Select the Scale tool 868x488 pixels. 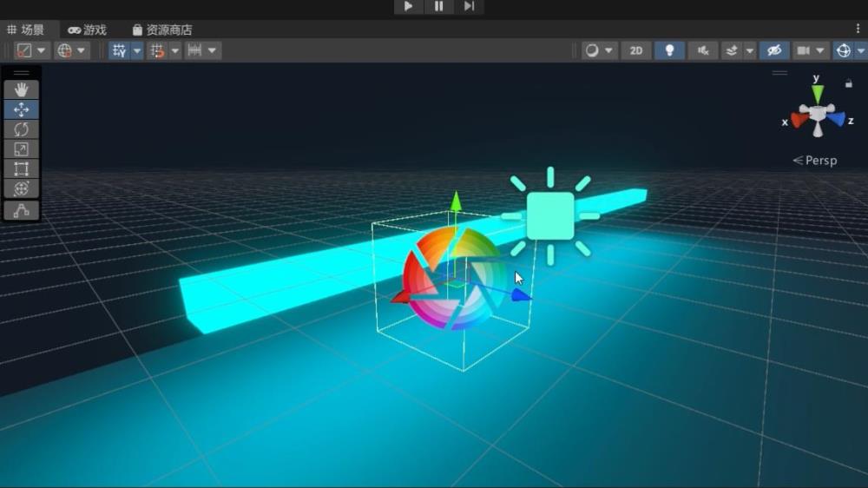[21, 149]
